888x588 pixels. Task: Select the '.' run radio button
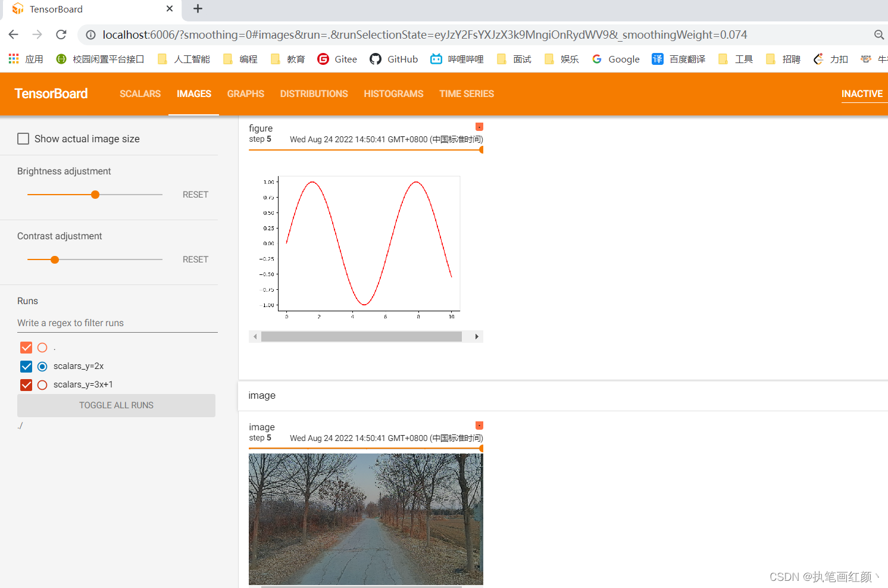point(42,348)
